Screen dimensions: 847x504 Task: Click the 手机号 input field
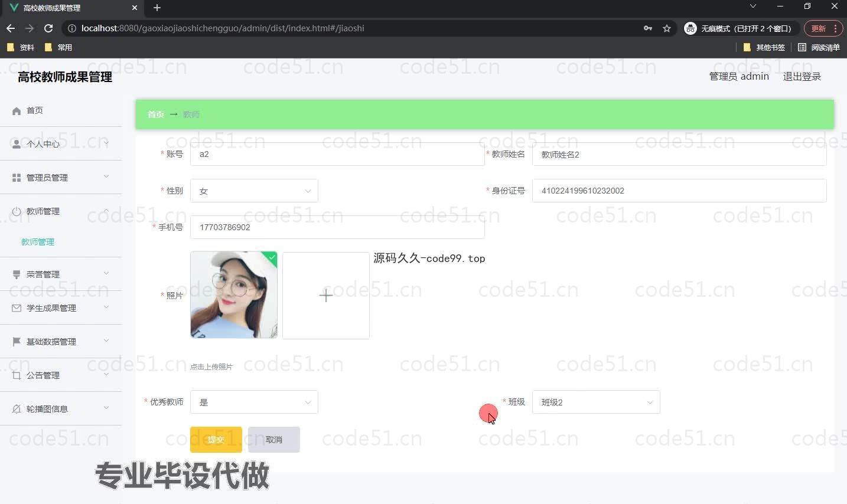337,227
